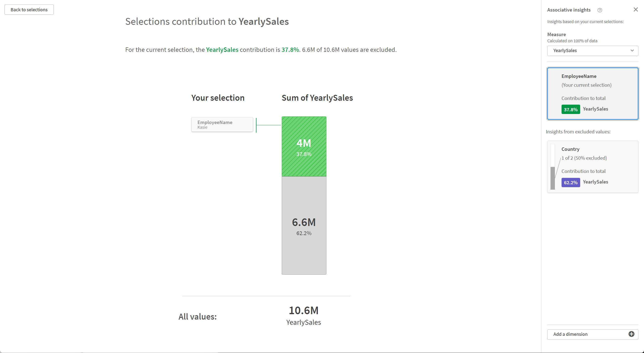Click the Back to selections button

point(29,10)
